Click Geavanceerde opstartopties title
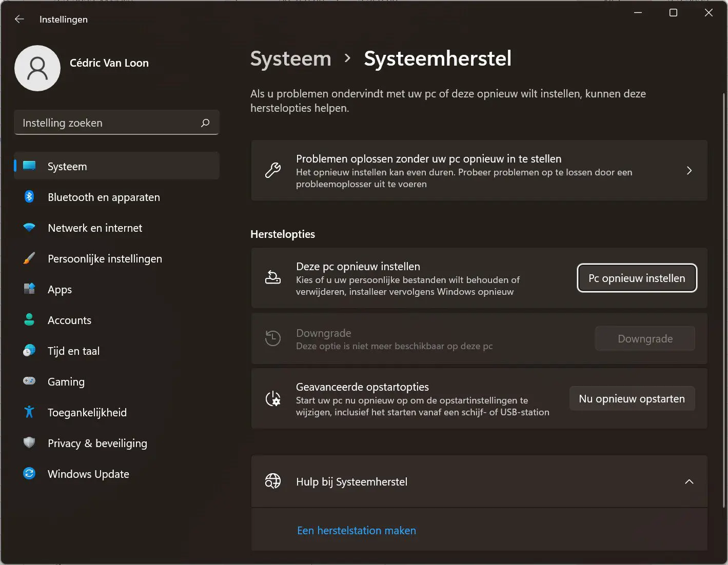This screenshot has height=565, width=728. pos(362,387)
